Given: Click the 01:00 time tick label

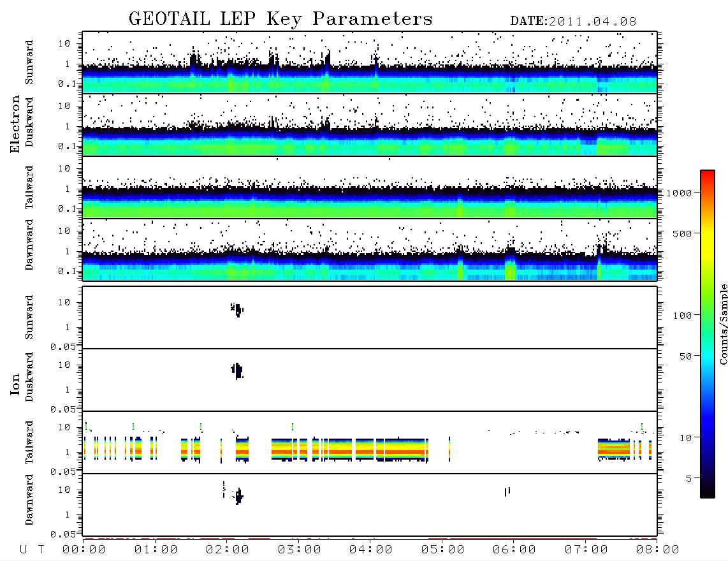Looking at the screenshot, I should [156, 550].
